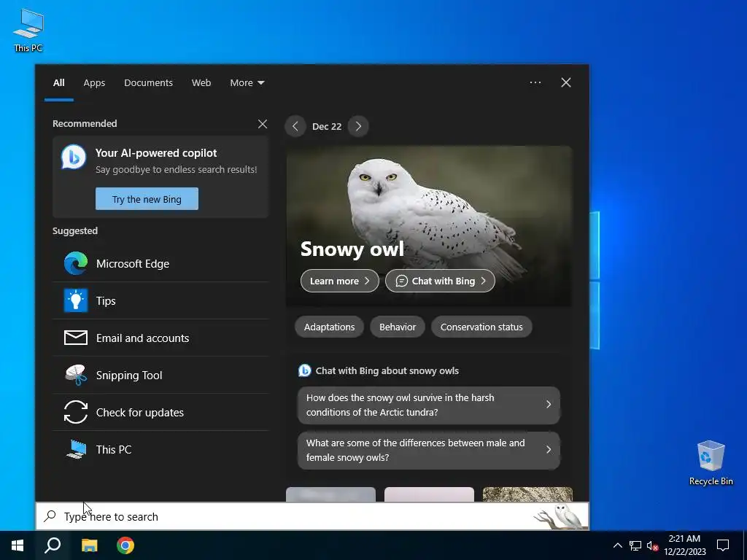Open File Explorer from the taskbar
The height and width of the screenshot is (560, 747).
click(x=89, y=545)
